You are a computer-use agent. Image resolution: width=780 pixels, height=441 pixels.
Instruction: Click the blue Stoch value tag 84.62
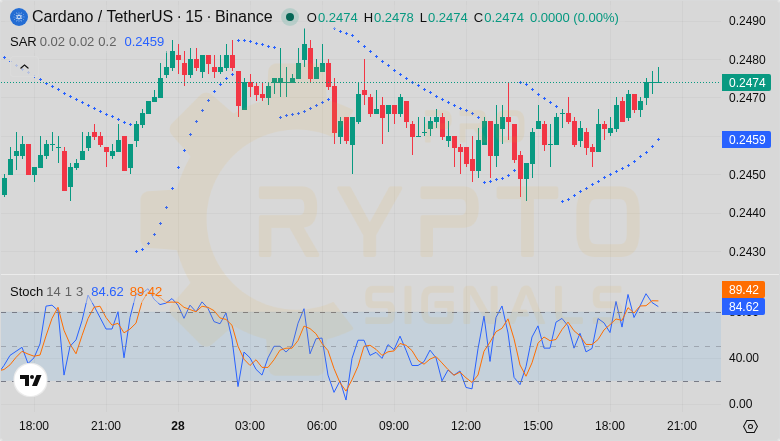pyautogui.click(x=743, y=306)
